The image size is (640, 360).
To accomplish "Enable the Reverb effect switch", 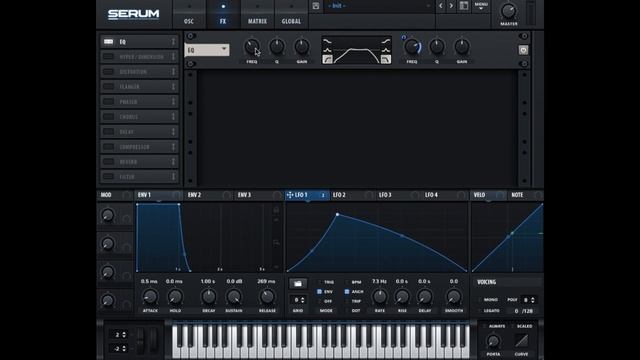I will pyautogui.click(x=109, y=162).
